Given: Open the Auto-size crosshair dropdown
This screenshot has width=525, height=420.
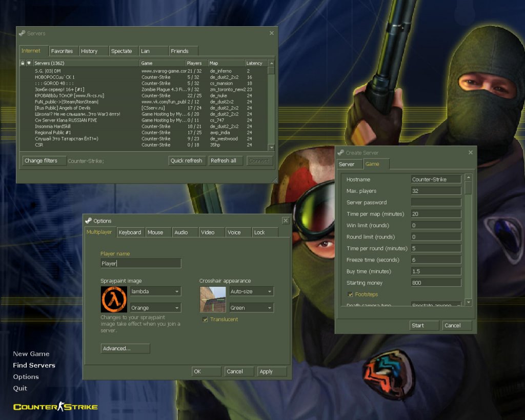Looking at the screenshot, I should click(x=251, y=291).
